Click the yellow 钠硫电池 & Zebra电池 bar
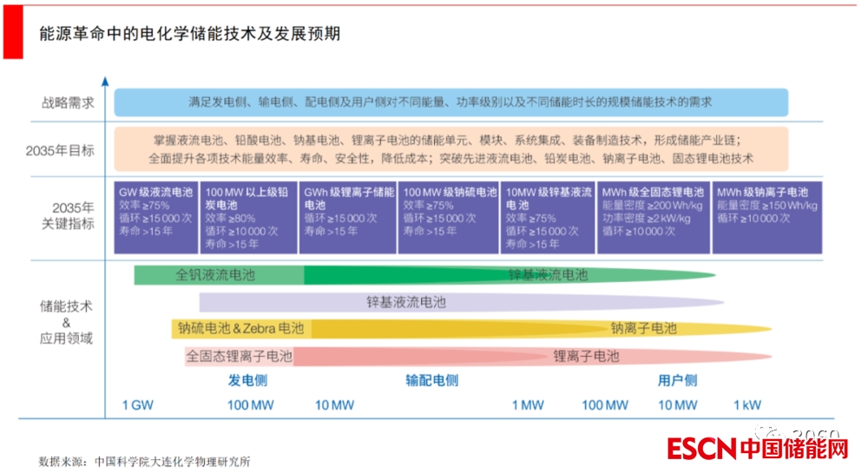Viewport: 868px width, 473px height. (241, 329)
